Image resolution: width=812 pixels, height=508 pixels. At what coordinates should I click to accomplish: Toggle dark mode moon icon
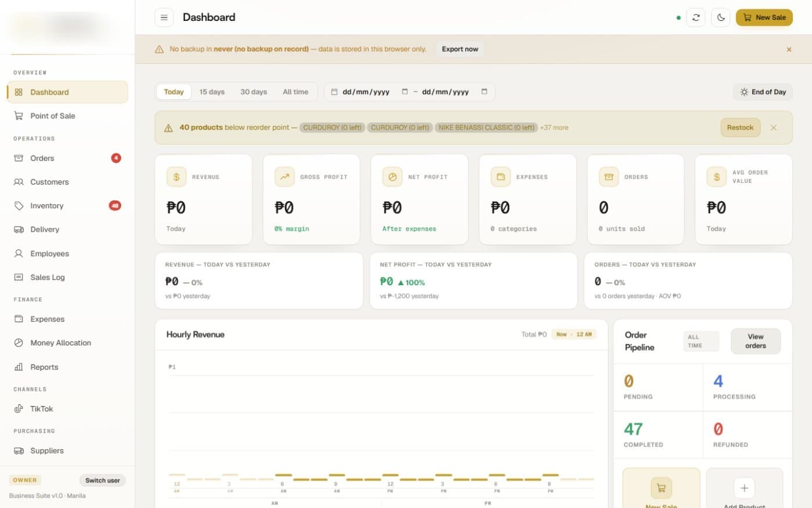point(721,17)
